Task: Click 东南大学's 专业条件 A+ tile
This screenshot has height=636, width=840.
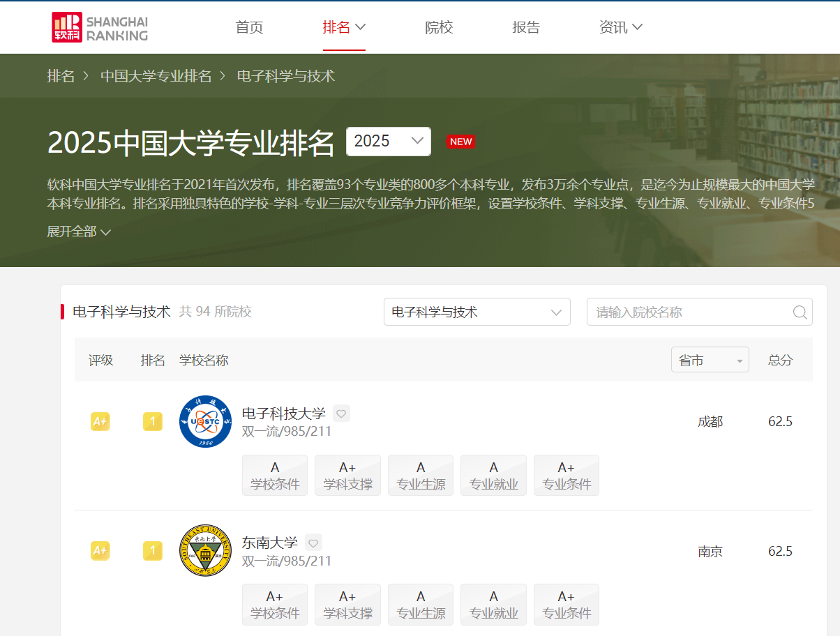Action: tap(567, 605)
